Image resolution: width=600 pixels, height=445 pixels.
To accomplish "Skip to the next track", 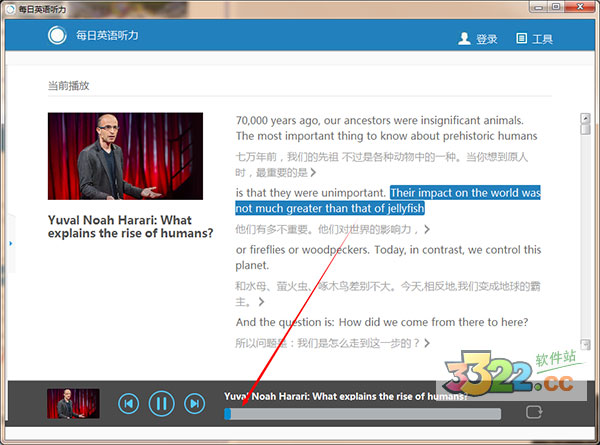I will tap(194, 404).
